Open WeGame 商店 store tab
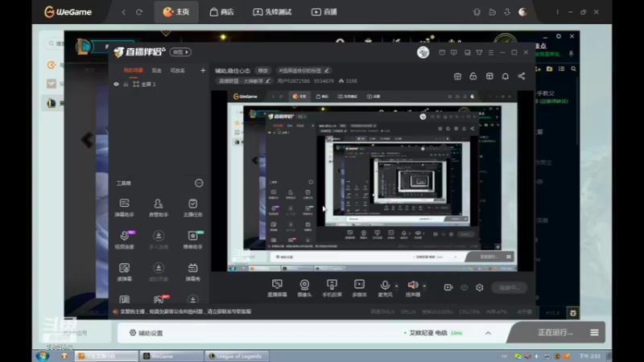 coord(222,12)
